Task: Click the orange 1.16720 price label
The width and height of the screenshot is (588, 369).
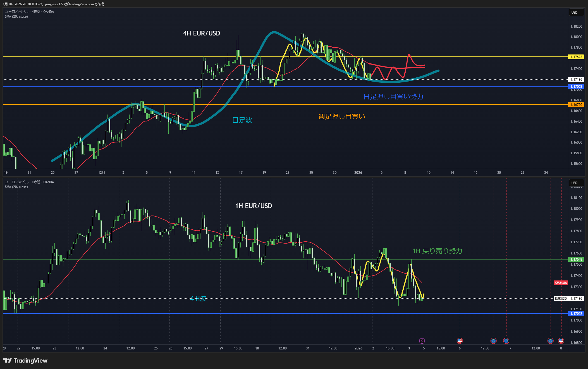Action: click(576, 105)
